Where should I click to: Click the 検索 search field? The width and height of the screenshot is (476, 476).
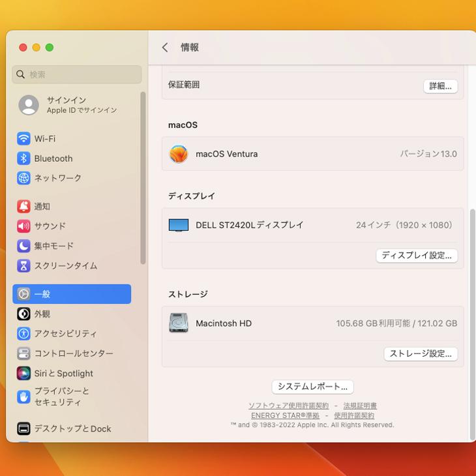coord(77,74)
